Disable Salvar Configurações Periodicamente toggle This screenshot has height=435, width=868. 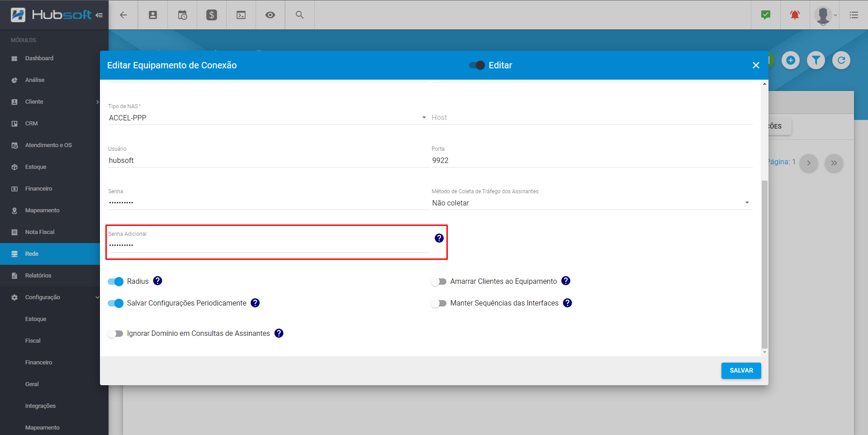click(115, 303)
